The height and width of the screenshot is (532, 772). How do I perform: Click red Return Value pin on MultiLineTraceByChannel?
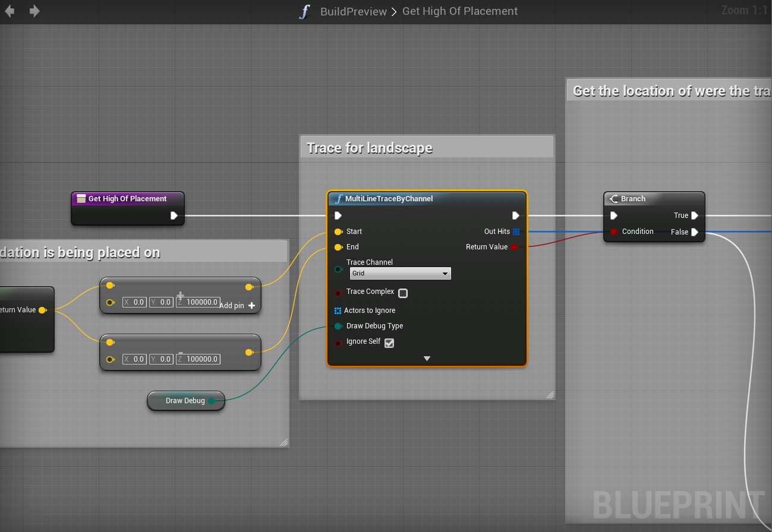pos(515,247)
